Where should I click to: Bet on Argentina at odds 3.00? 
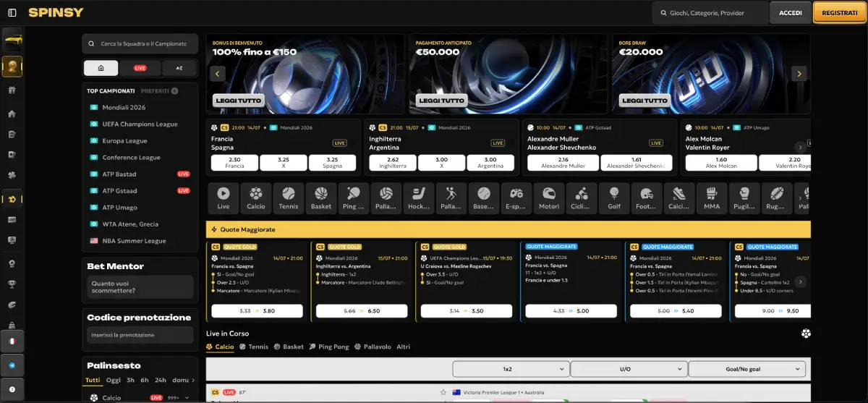[490, 163]
